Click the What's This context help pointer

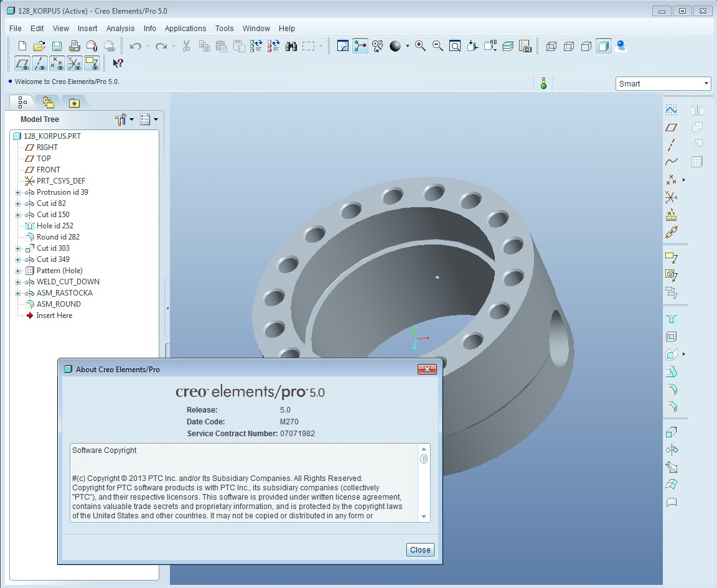(118, 63)
